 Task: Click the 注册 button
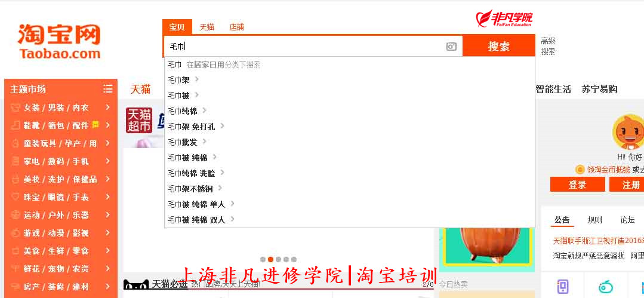point(627,185)
